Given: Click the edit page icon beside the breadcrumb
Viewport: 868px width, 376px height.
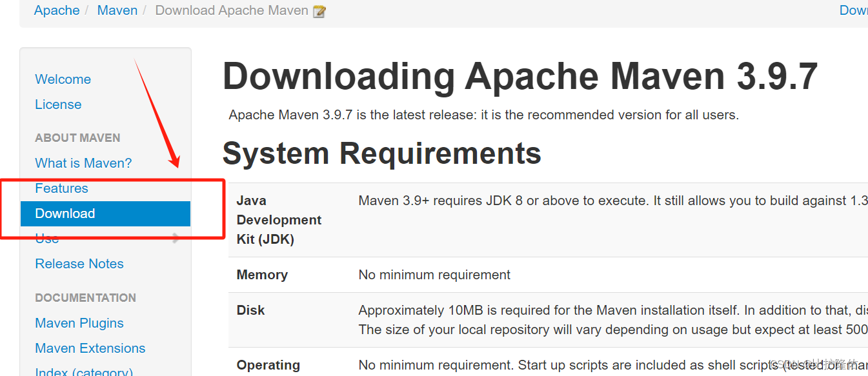Looking at the screenshot, I should 319,12.
